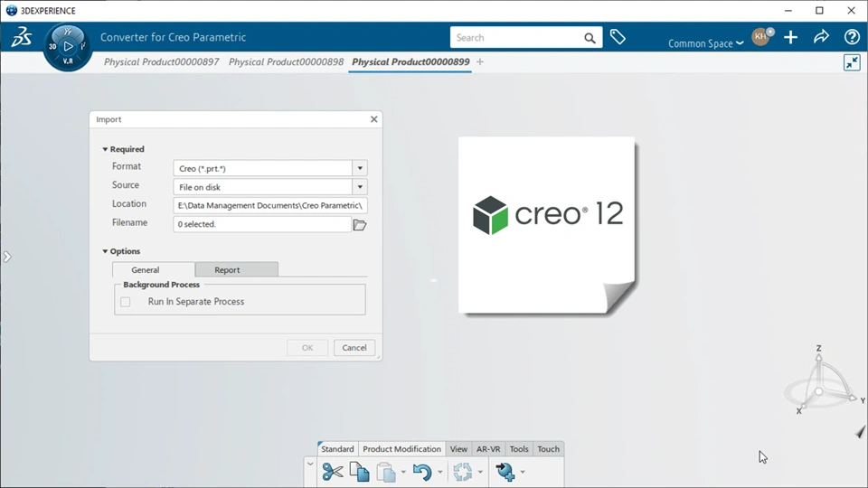Viewport: 868px width, 488px height.
Task: Click the Share arrow icon in header
Action: (822, 37)
